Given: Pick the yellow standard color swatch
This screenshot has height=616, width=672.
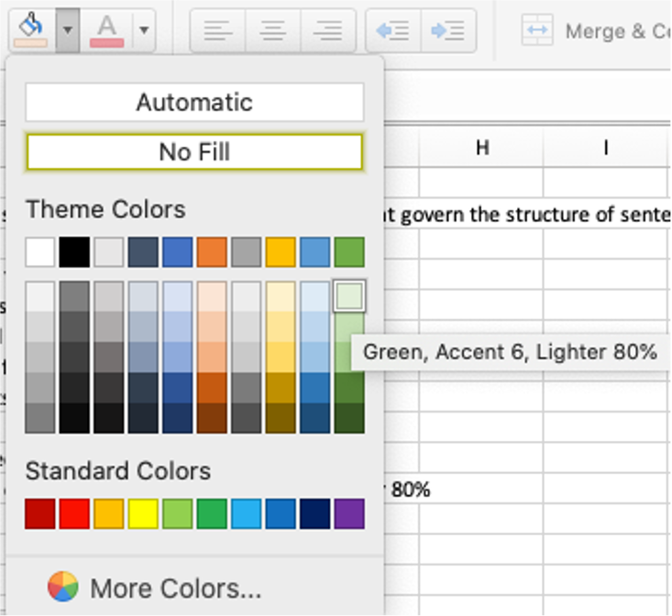Looking at the screenshot, I should tap(143, 513).
